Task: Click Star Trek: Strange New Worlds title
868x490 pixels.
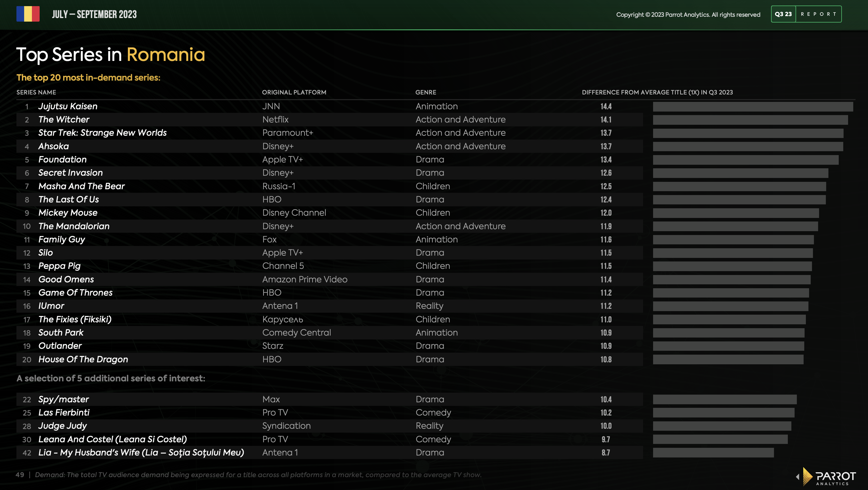Action: point(102,132)
